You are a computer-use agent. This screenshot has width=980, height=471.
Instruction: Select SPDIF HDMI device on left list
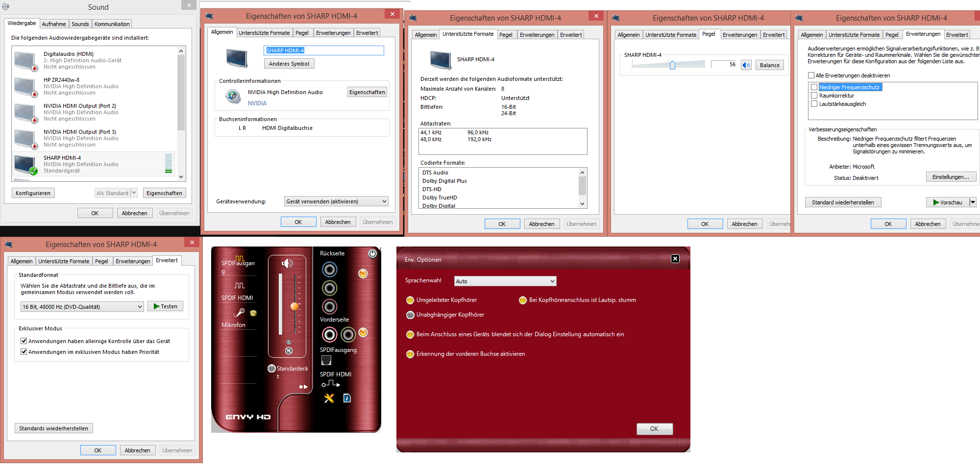pyautogui.click(x=238, y=292)
